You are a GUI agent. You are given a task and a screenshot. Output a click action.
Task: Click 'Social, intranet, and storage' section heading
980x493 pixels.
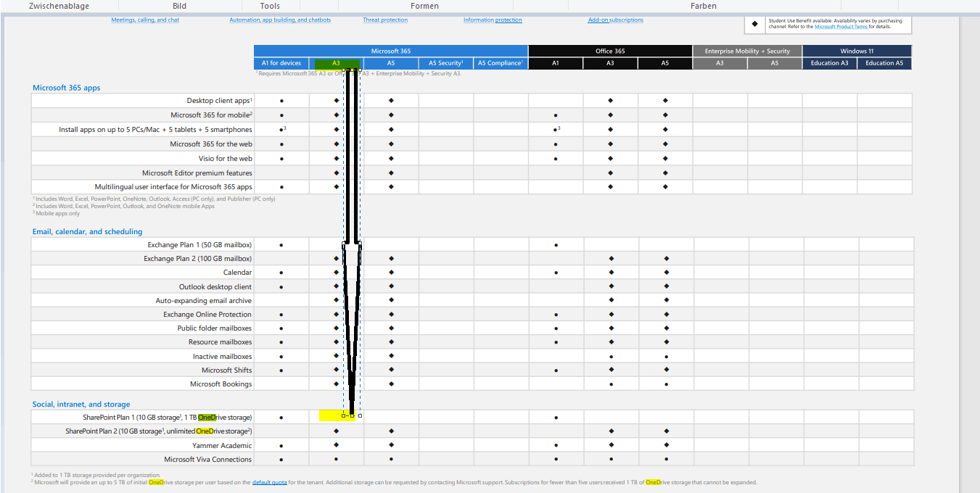81,405
